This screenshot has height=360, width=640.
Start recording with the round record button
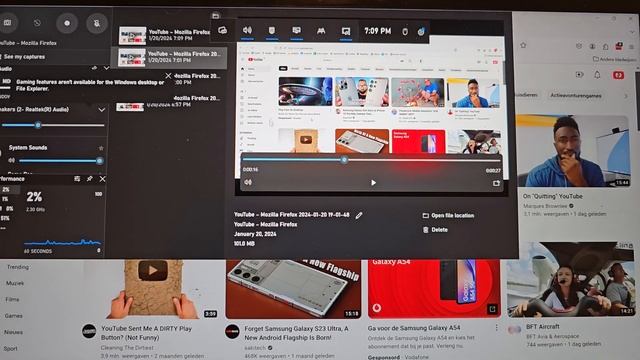(67, 23)
